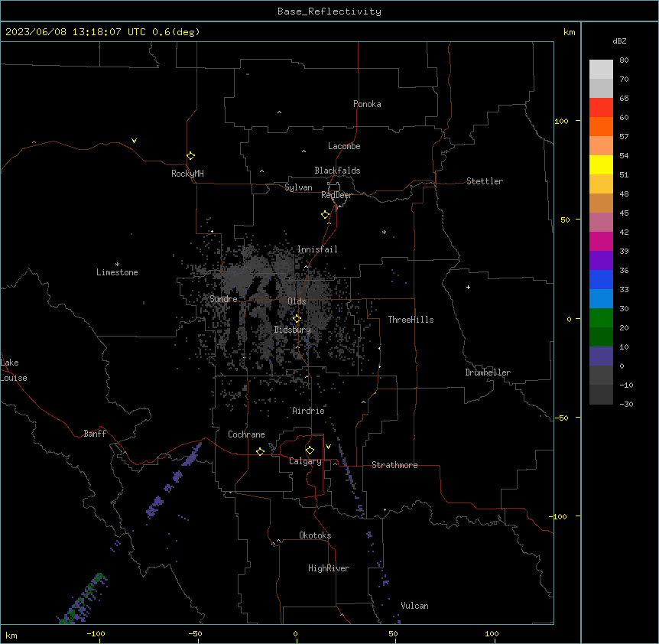Click the yellow V marker east of Calgary
The width and height of the screenshot is (659, 644).
328,447
